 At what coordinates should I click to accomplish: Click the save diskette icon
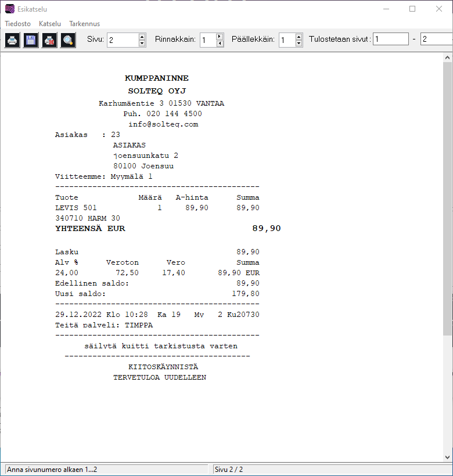pyautogui.click(x=31, y=40)
